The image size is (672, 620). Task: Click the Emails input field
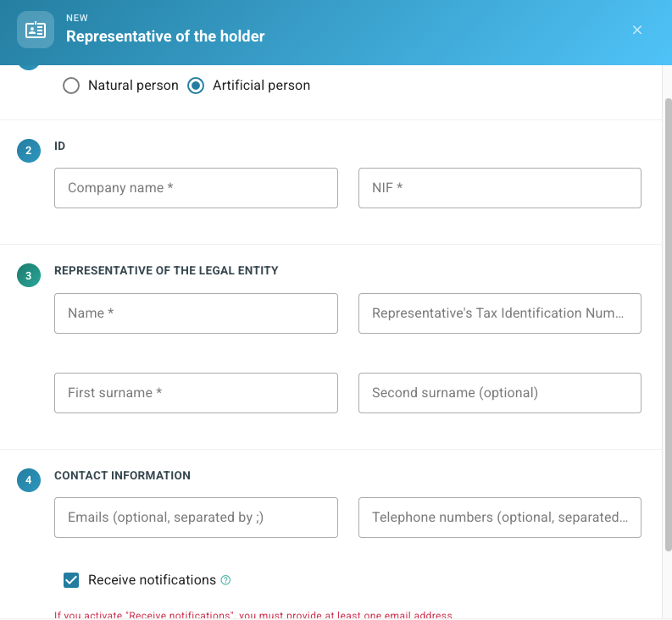tap(196, 518)
